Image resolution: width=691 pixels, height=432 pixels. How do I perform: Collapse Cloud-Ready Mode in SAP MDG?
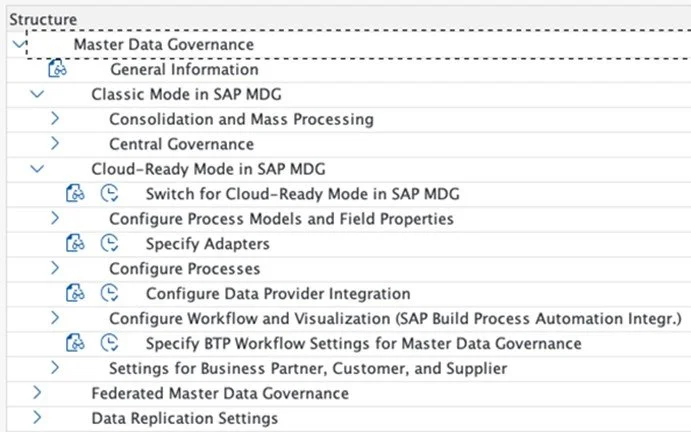37,169
